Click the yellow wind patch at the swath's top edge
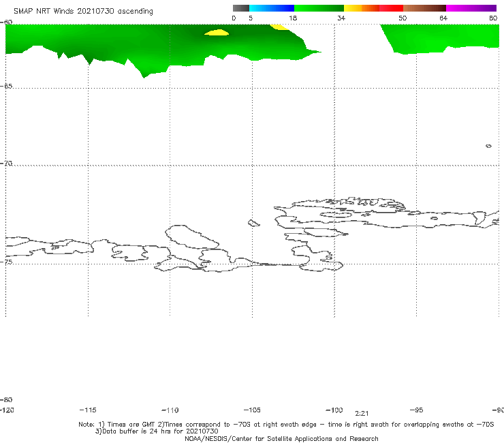Image resolution: width=504 pixels, height=443 pixels. pos(279,27)
